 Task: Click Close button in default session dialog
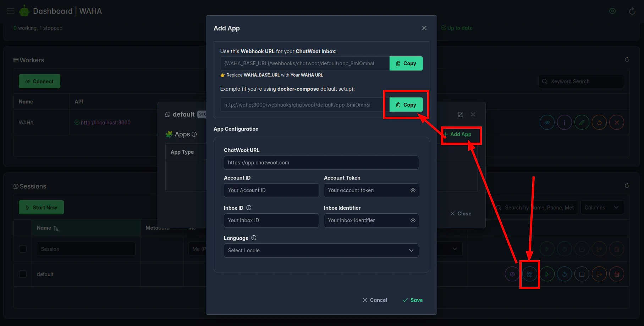461,214
